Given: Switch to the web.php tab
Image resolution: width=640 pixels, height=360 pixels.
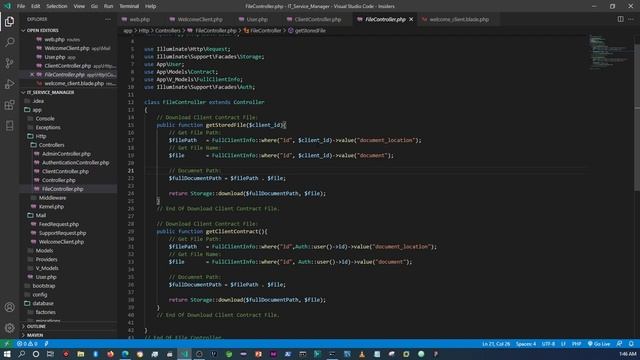Looking at the screenshot, I should click(x=140, y=19).
